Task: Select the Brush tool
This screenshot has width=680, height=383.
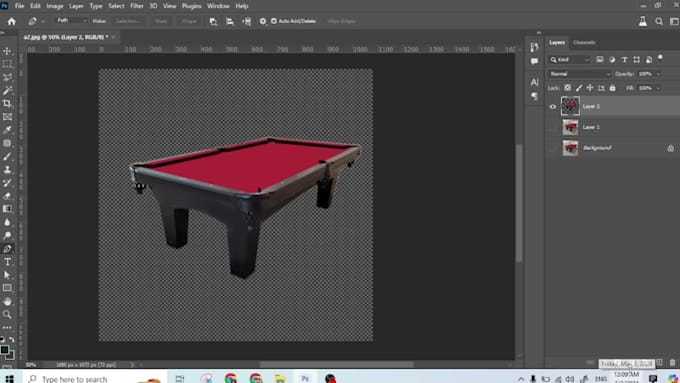Action: pyautogui.click(x=7, y=156)
